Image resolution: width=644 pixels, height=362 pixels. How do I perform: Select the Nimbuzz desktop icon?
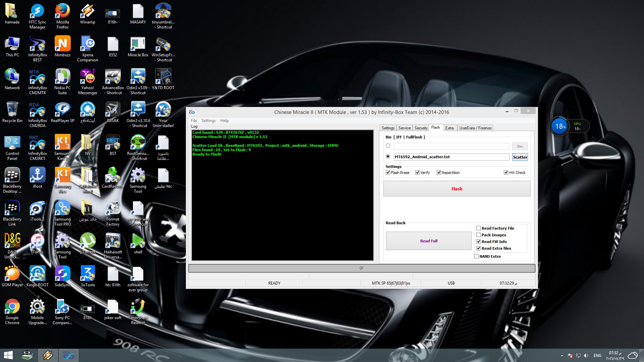[62, 47]
